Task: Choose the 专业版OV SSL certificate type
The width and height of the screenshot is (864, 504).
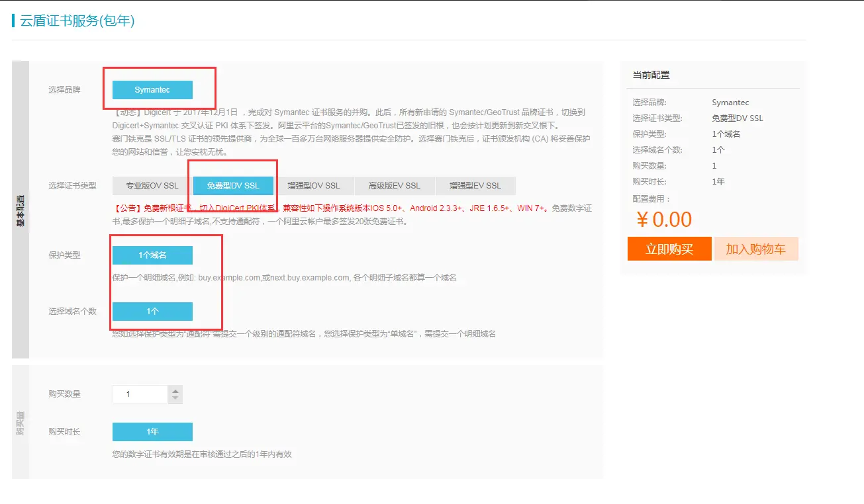Action: [152, 186]
